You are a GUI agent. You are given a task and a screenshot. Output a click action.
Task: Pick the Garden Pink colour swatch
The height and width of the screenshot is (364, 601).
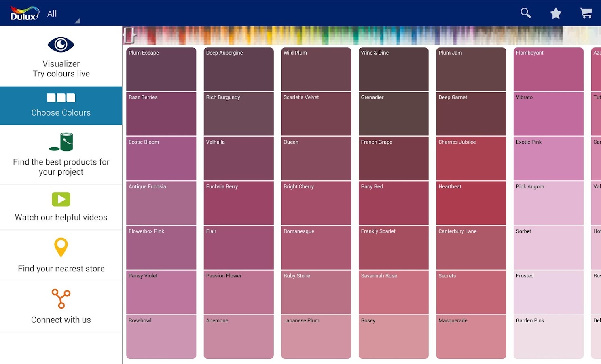click(548, 337)
